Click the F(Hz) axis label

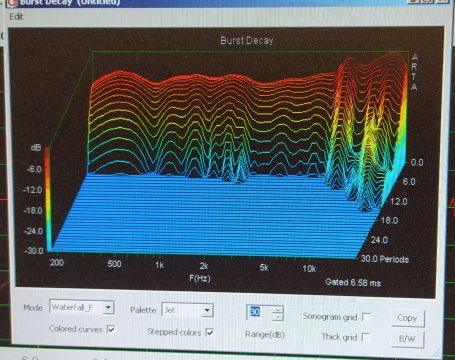pos(200,278)
